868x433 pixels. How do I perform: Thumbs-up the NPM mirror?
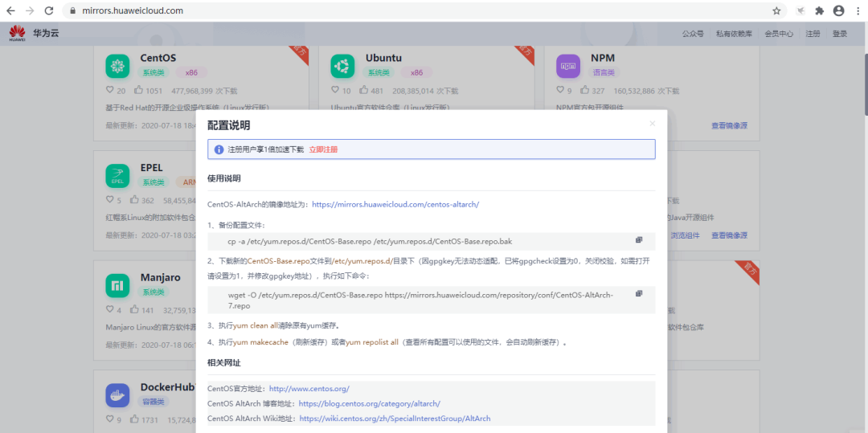(x=585, y=90)
